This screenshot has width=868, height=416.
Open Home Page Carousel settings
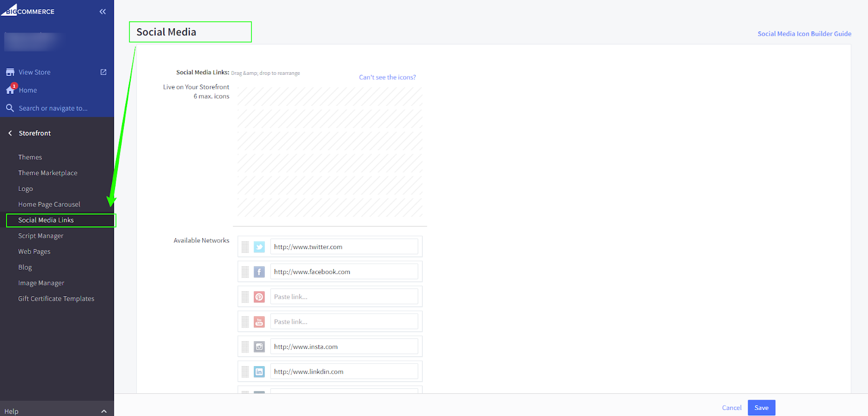49,204
